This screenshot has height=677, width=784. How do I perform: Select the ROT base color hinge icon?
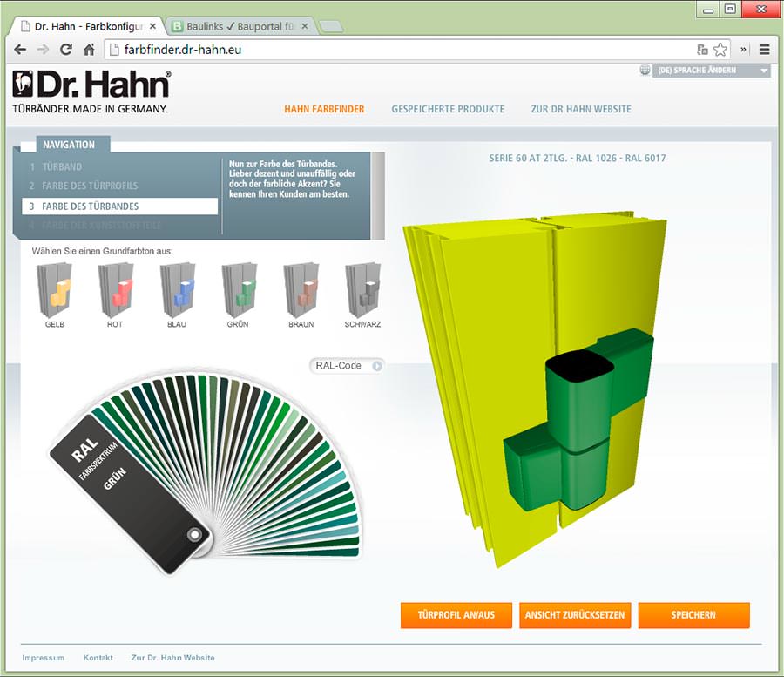(116, 290)
